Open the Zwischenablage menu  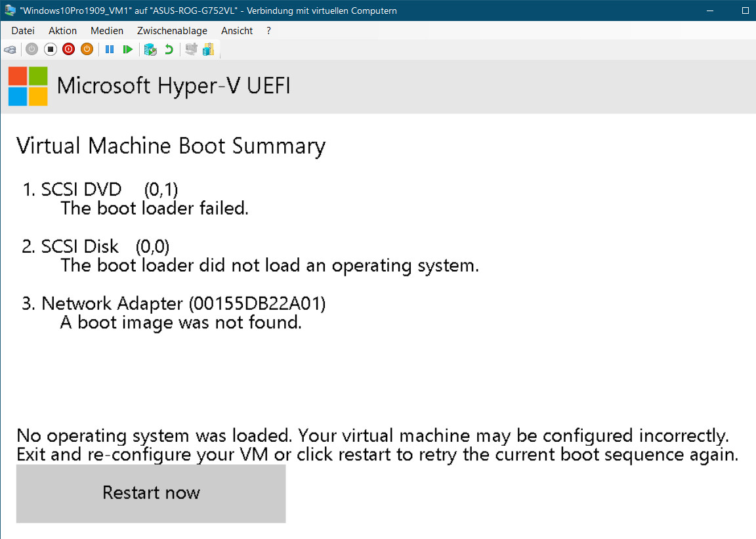click(x=172, y=31)
